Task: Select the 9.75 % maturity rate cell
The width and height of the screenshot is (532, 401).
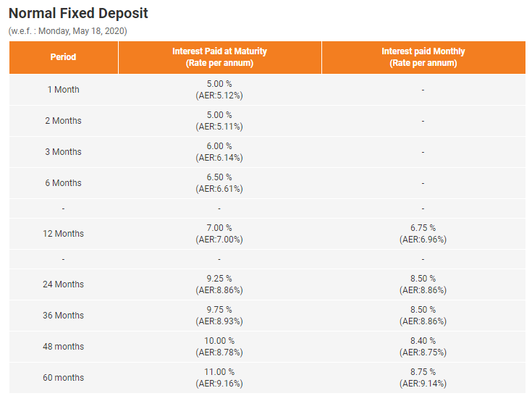Action: pos(219,316)
